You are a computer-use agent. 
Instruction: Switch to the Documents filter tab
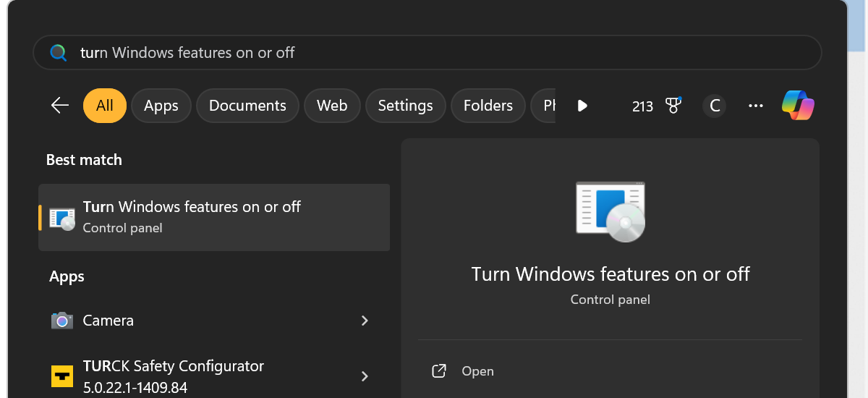coord(247,106)
